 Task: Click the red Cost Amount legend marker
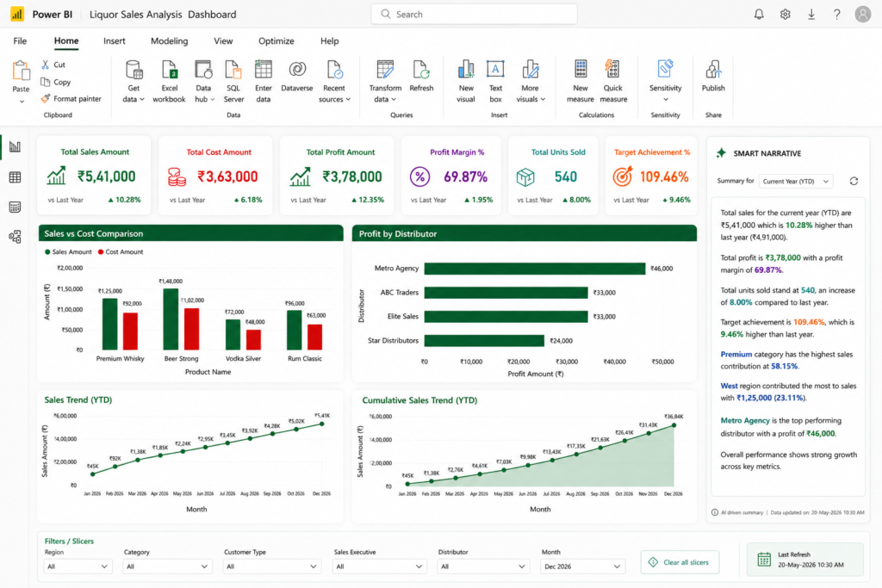coord(102,252)
